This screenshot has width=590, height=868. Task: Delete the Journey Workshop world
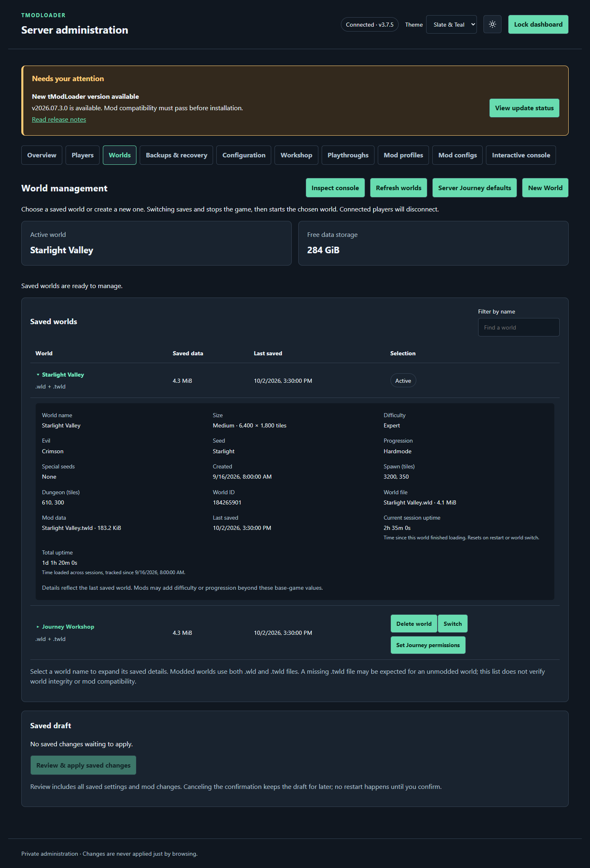(414, 624)
